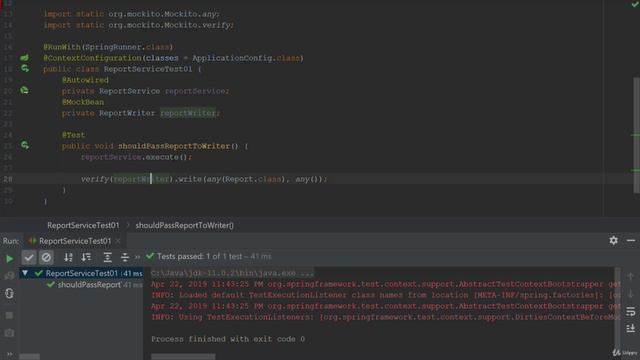This screenshot has height=360, width=640.
Task: Click java.exe command line in console
Action: [232, 273]
